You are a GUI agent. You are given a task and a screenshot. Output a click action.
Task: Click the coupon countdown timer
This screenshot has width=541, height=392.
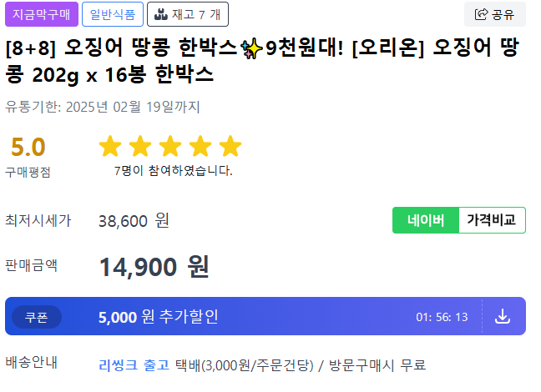[442, 317]
